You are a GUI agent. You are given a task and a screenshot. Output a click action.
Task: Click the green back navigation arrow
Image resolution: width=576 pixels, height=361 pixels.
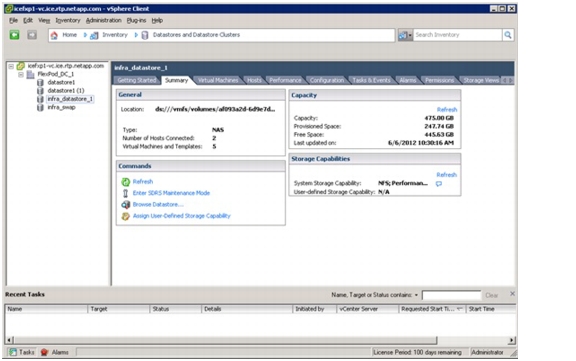(14, 35)
